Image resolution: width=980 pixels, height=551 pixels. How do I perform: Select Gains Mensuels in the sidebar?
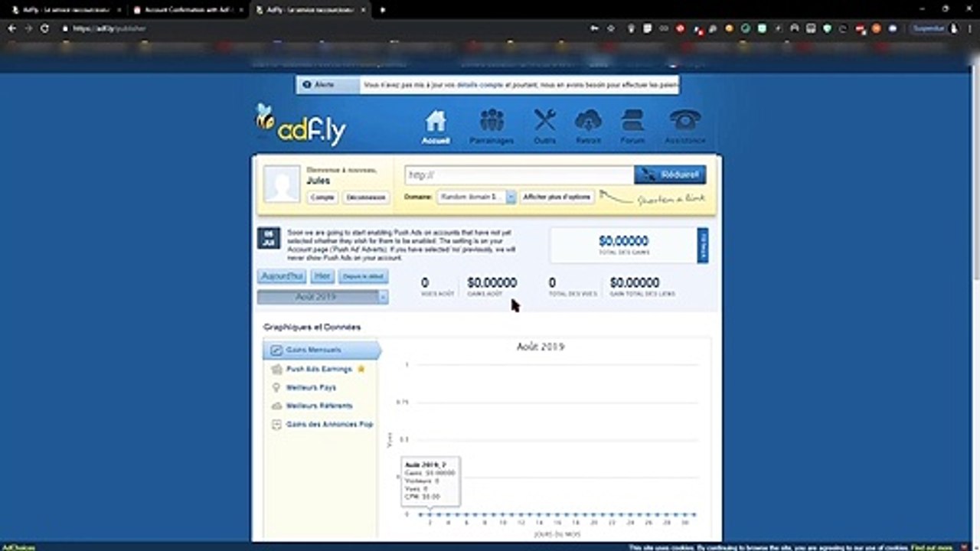pos(321,350)
